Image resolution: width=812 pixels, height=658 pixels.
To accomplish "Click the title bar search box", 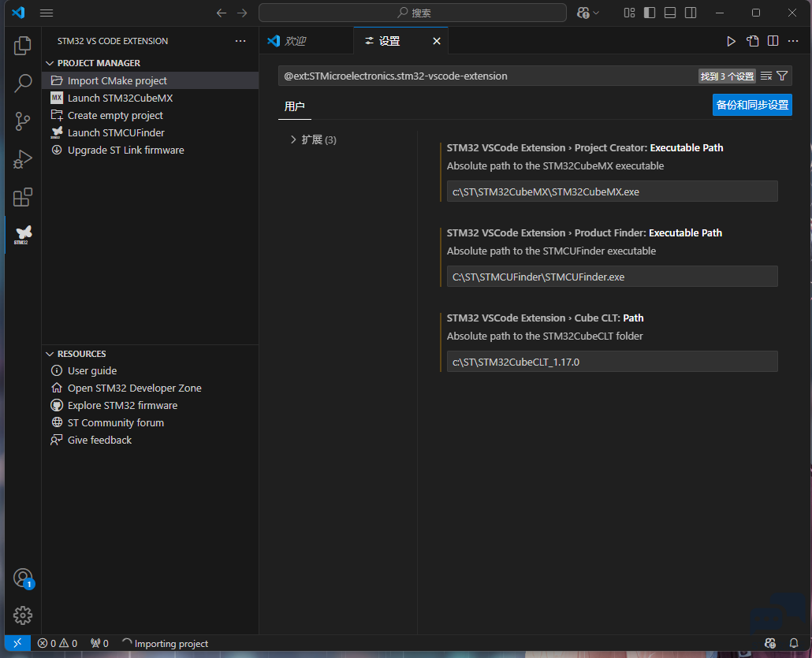I will (412, 13).
